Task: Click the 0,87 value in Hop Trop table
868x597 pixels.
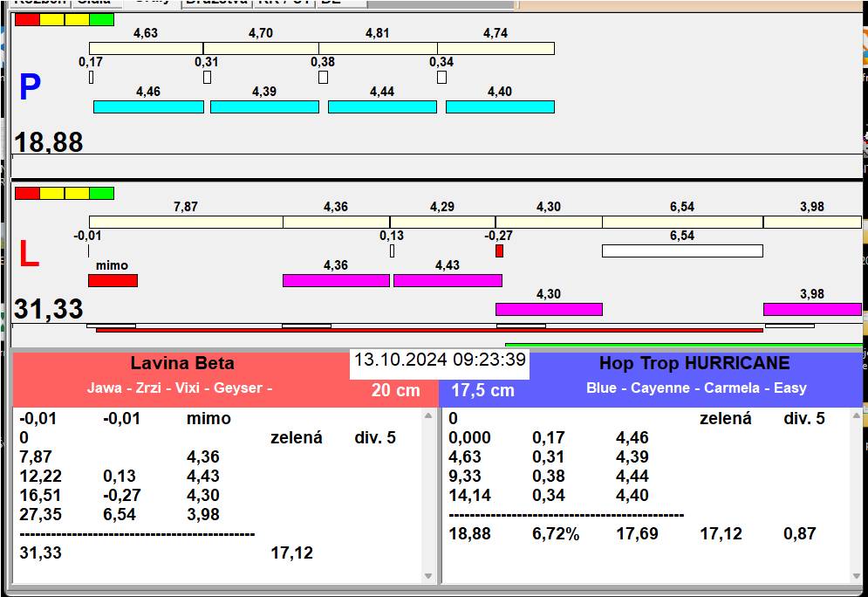Action: tap(799, 534)
